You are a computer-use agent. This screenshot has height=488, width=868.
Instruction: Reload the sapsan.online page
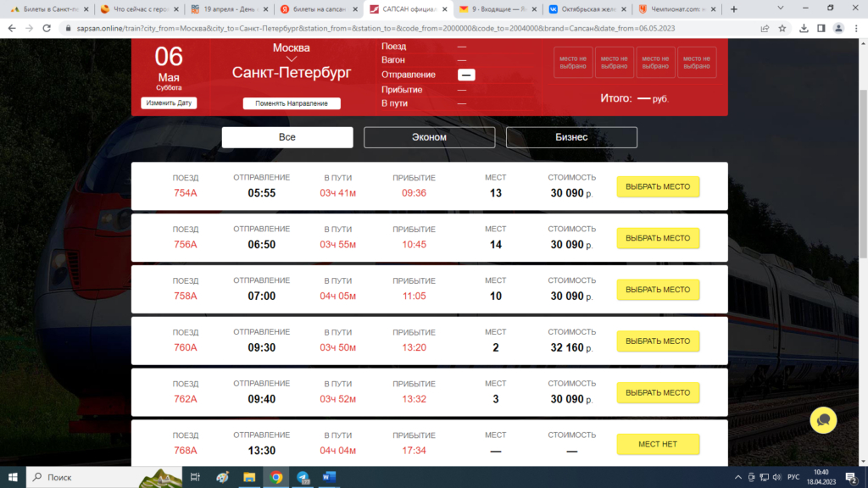pos(47,28)
